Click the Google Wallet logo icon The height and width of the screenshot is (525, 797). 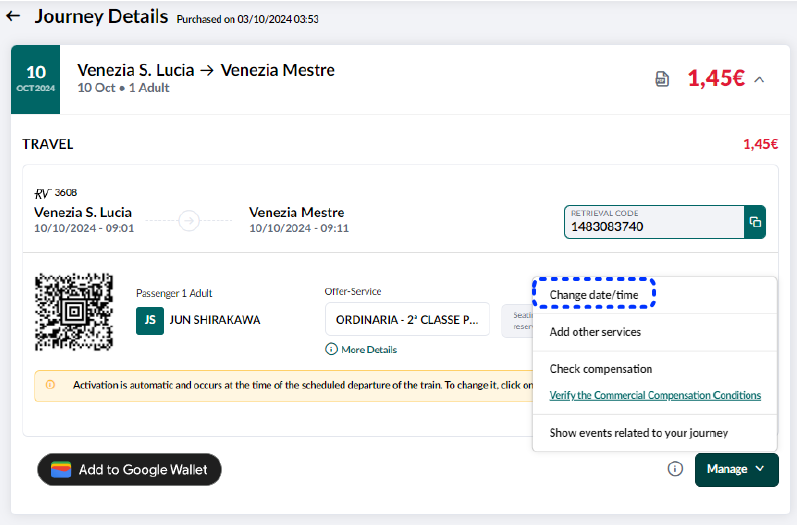pos(61,470)
